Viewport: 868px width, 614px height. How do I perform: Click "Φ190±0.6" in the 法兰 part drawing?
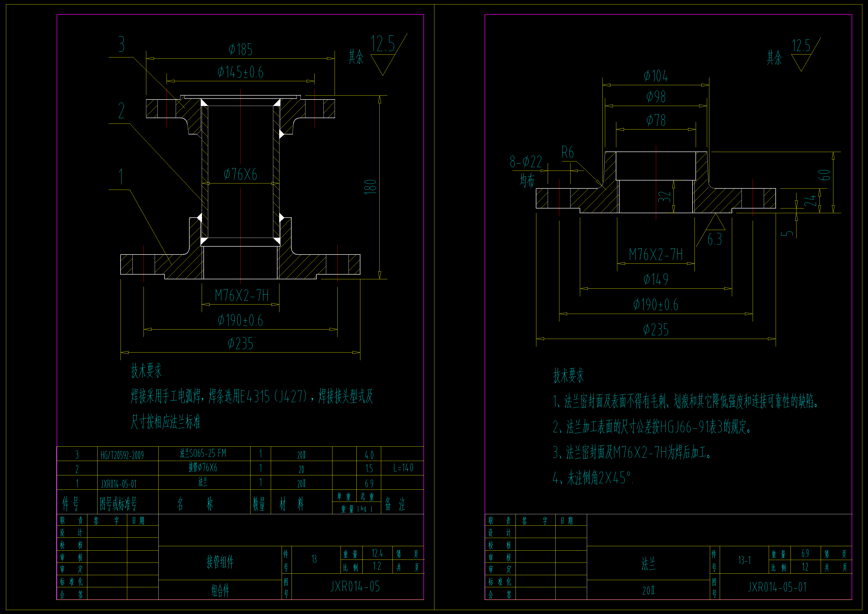point(656,305)
